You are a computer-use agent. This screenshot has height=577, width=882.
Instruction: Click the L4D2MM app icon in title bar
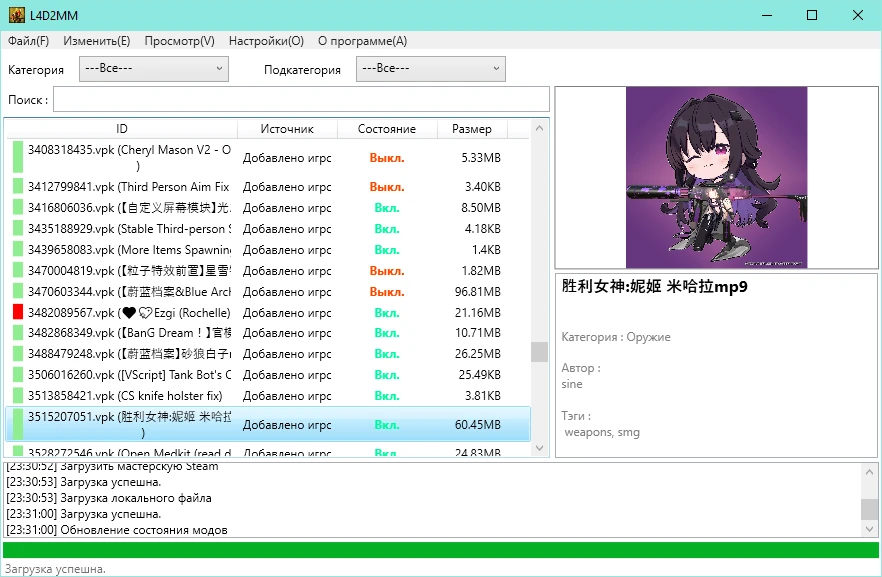(16, 15)
